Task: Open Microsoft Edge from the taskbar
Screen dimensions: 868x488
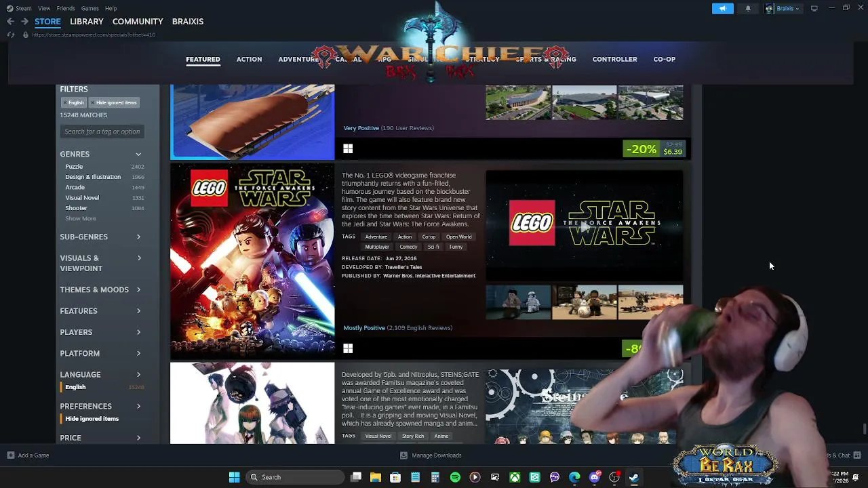Action: pyautogui.click(x=574, y=477)
